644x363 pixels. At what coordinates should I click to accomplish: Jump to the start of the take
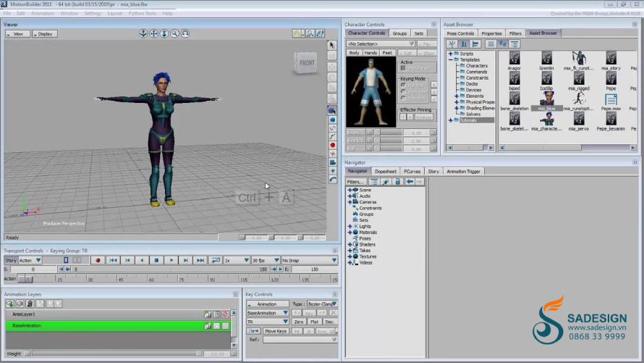(x=113, y=260)
